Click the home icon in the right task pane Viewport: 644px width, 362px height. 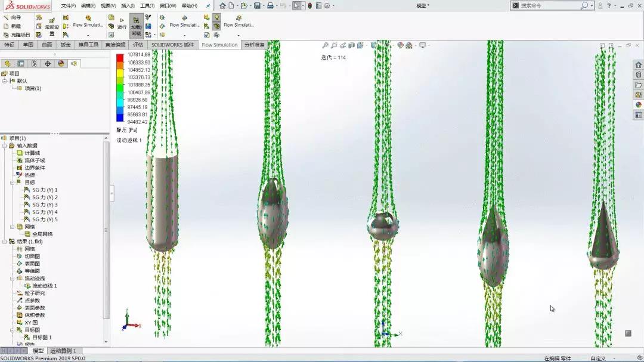tap(639, 65)
